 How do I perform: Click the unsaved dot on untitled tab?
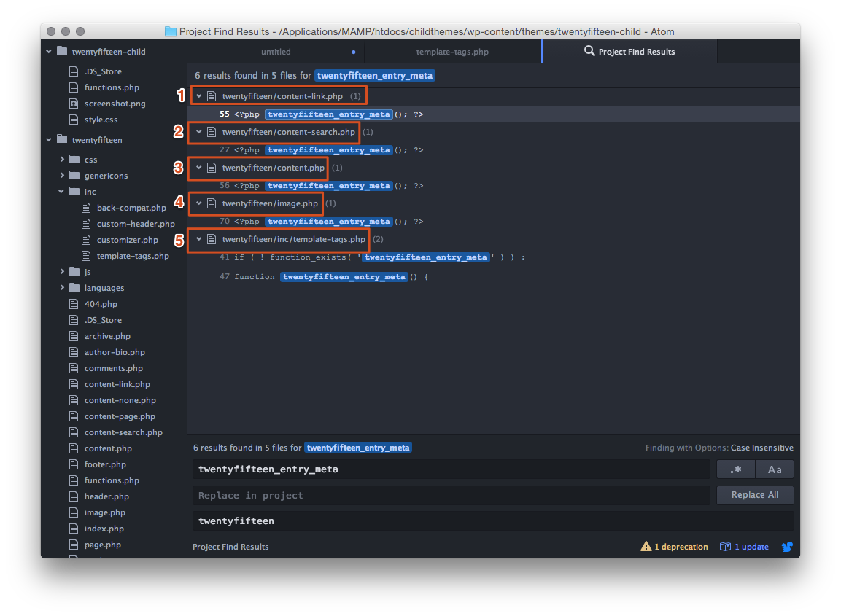pos(354,52)
